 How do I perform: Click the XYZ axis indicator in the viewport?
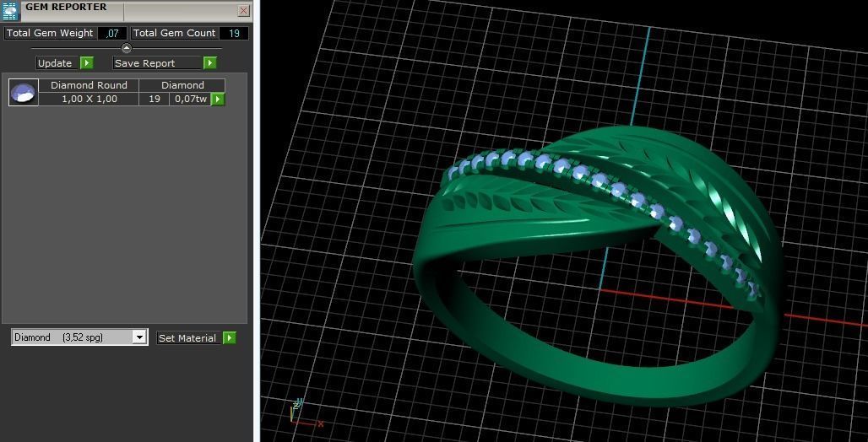(307, 413)
